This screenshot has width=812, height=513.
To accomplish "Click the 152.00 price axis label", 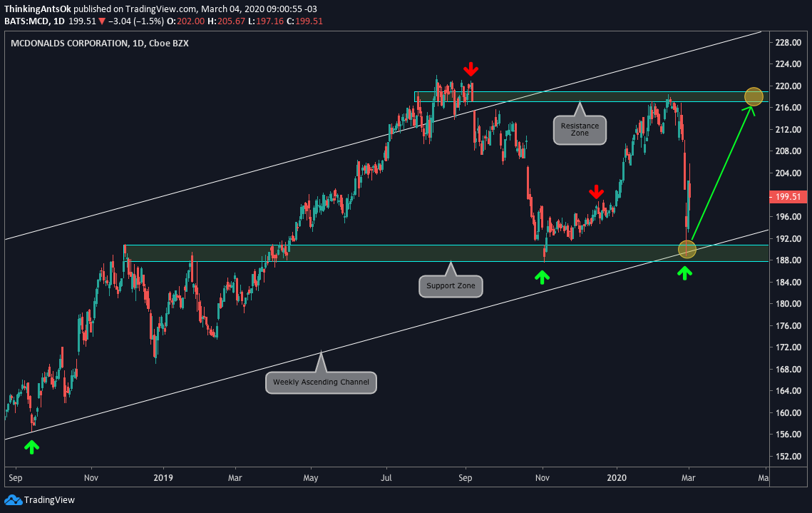I will 788,457.
